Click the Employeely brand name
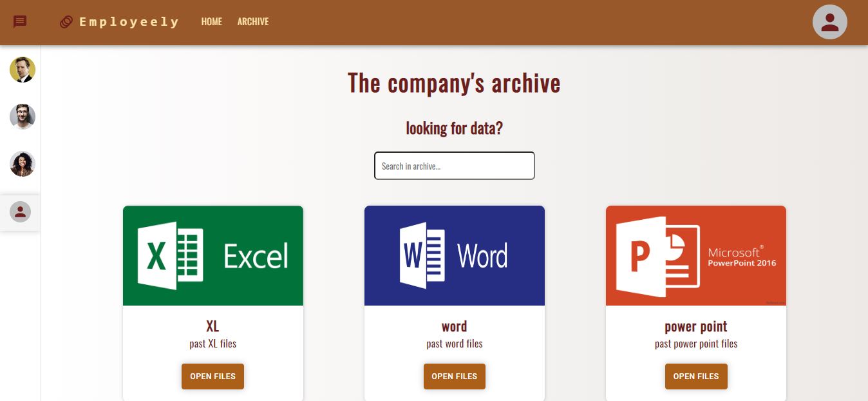Viewport: 868px width, 401px height. (129, 22)
